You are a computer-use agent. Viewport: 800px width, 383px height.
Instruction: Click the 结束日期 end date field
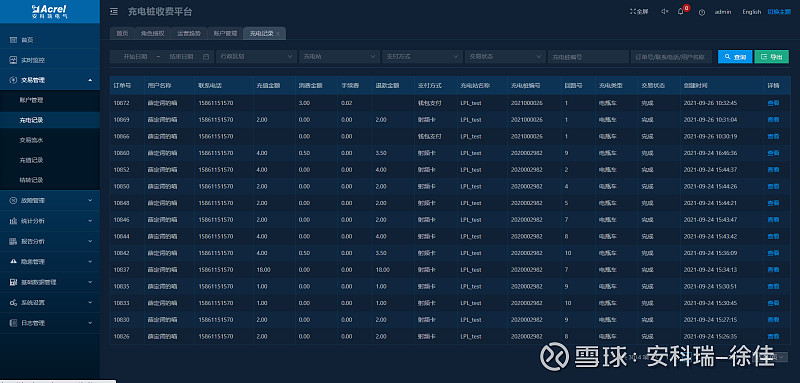tap(181, 57)
